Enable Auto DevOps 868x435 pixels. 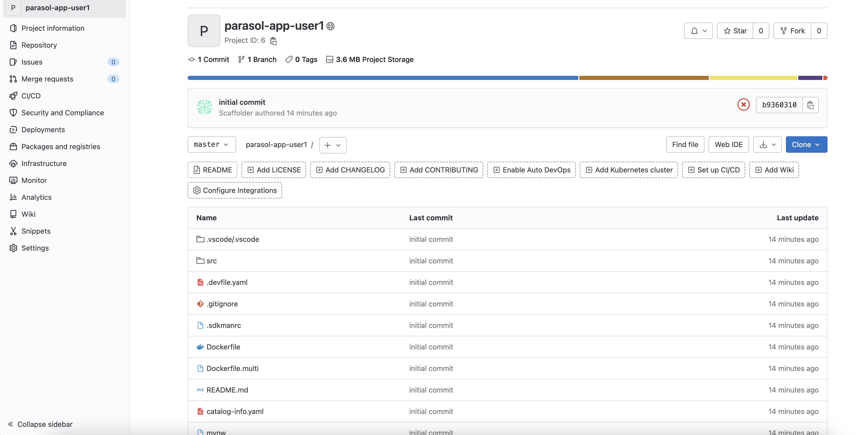click(531, 170)
